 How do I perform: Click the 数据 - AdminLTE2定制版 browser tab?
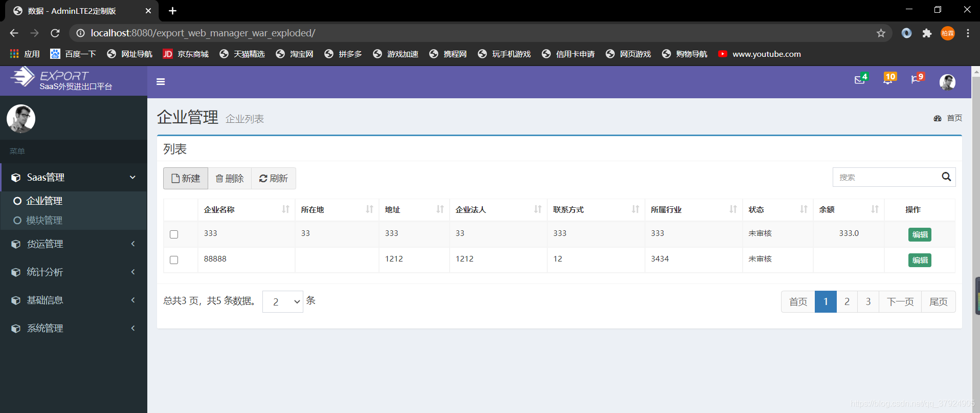tap(82, 11)
